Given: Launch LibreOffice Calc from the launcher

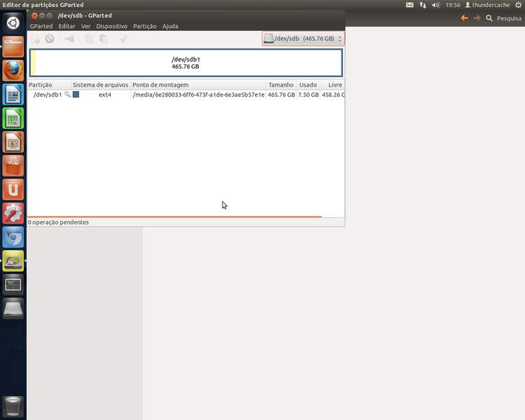Looking at the screenshot, I should pyautogui.click(x=13, y=118).
